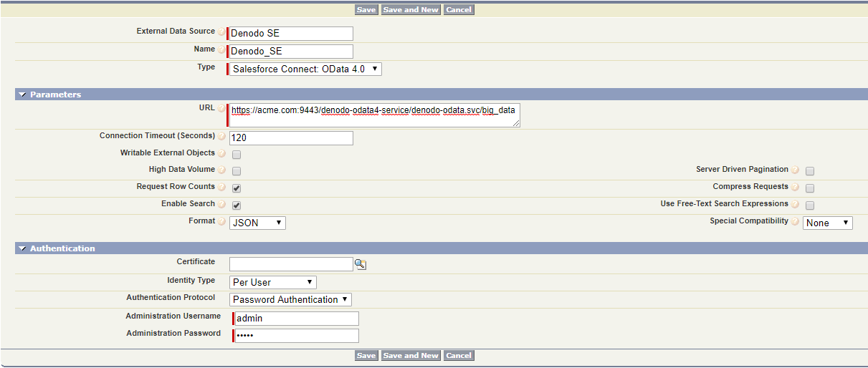Click the Administration Username label
The width and height of the screenshot is (868, 368).
point(173,316)
